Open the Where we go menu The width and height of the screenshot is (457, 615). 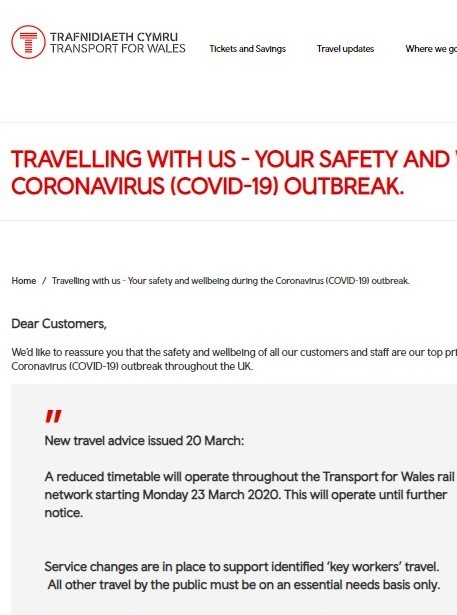(431, 49)
